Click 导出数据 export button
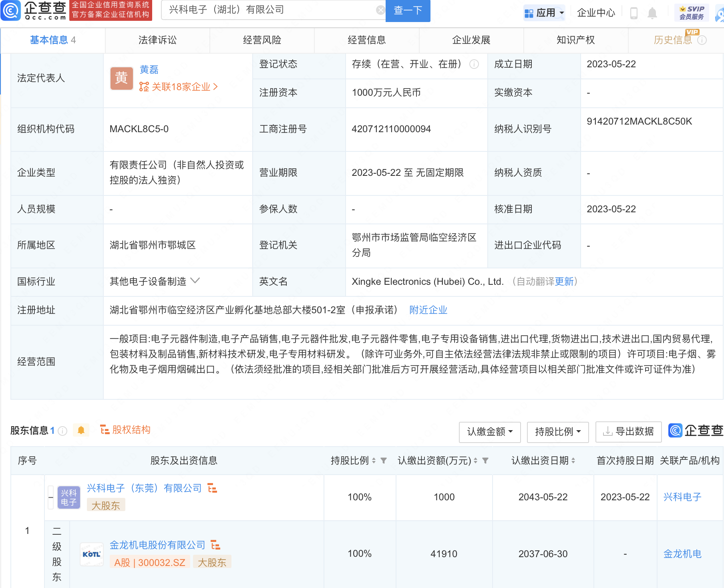The height and width of the screenshot is (588, 724). (629, 432)
